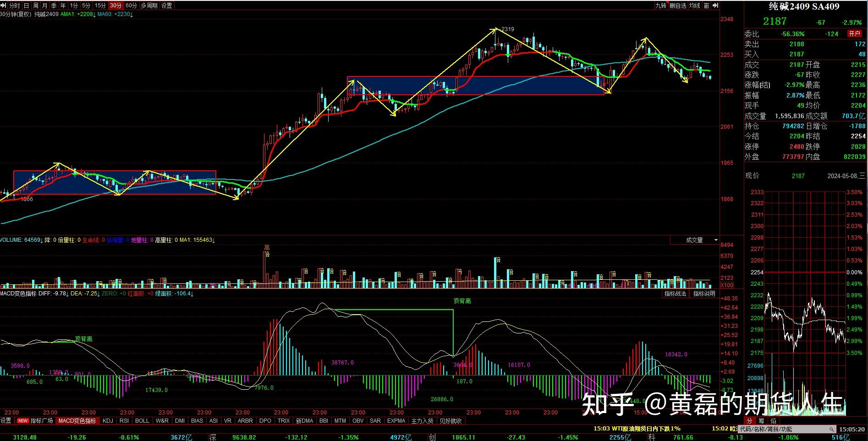868x441 pixels.
Task: Select the EXPMA indicator tab
Action: [x=396, y=421]
